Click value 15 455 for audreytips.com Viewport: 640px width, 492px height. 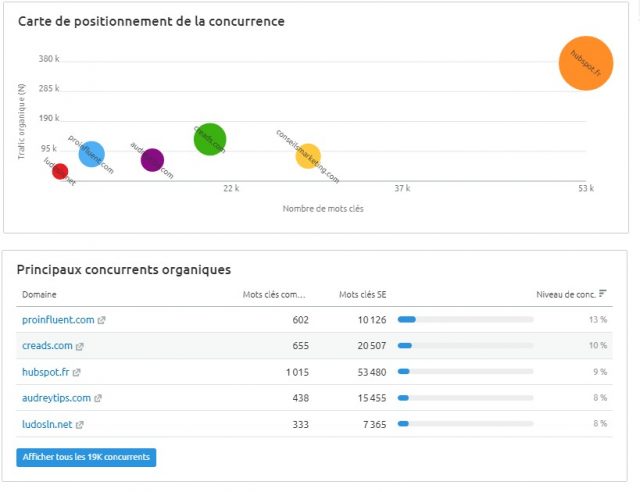(372, 398)
